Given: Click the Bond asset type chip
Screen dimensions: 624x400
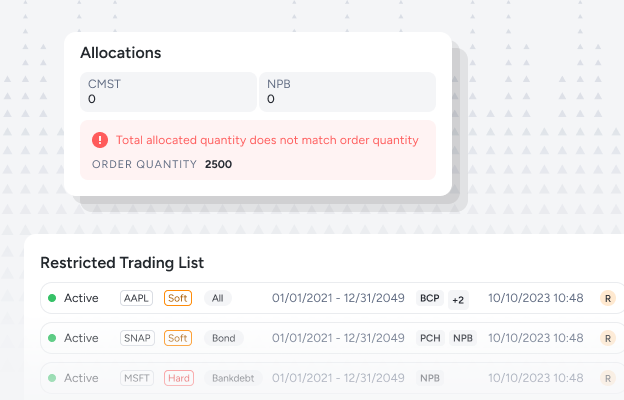Looking at the screenshot, I should pyautogui.click(x=224, y=338).
